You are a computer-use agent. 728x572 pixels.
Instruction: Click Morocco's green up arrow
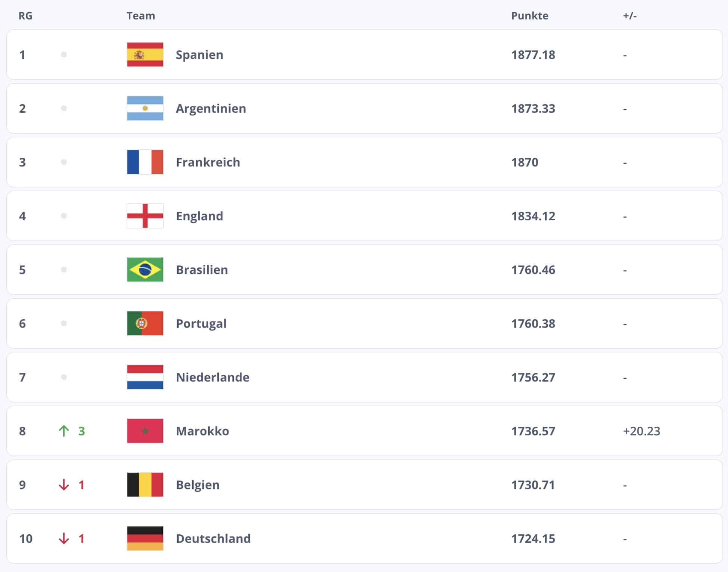click(x=64, y=431)
